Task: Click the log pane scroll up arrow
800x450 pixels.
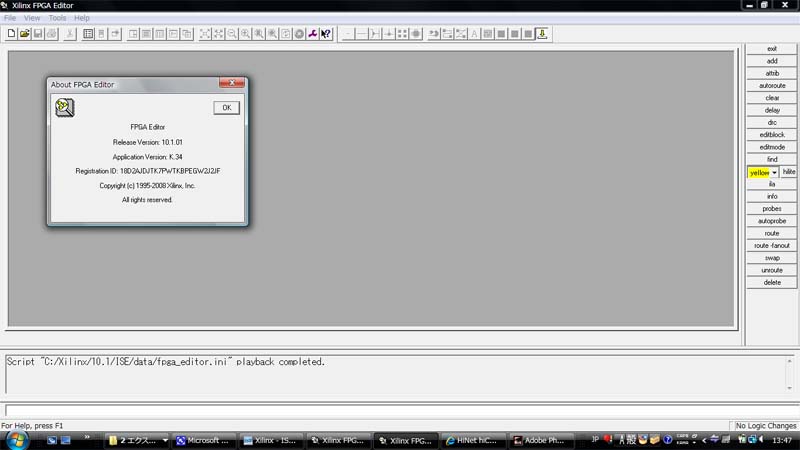Action: (789, 361)
